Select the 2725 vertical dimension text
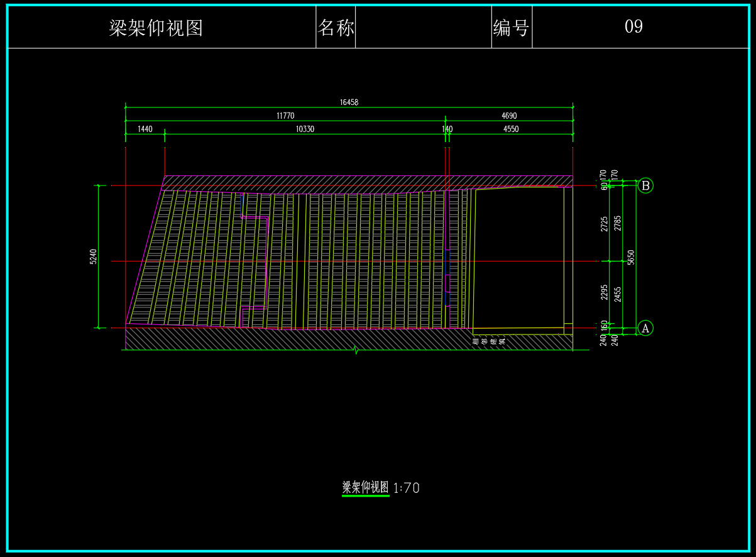This screenshot has width=756, height=557. (x=604, y=224)
